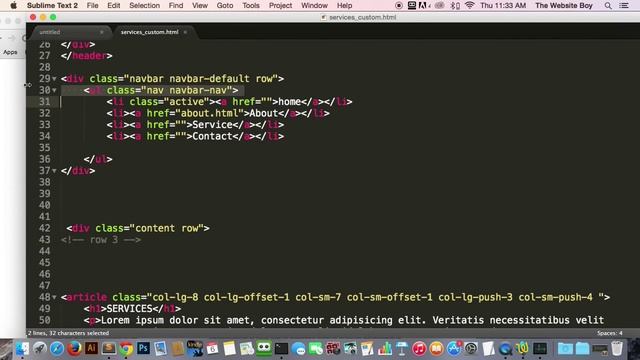Click the services_custom.html title bar document icon
640x360 pixels.
click(324, 17)
